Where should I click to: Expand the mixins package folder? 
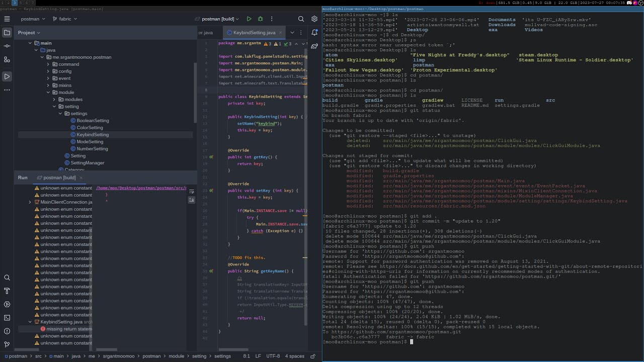pyautogui.click(x=48, y=85)
